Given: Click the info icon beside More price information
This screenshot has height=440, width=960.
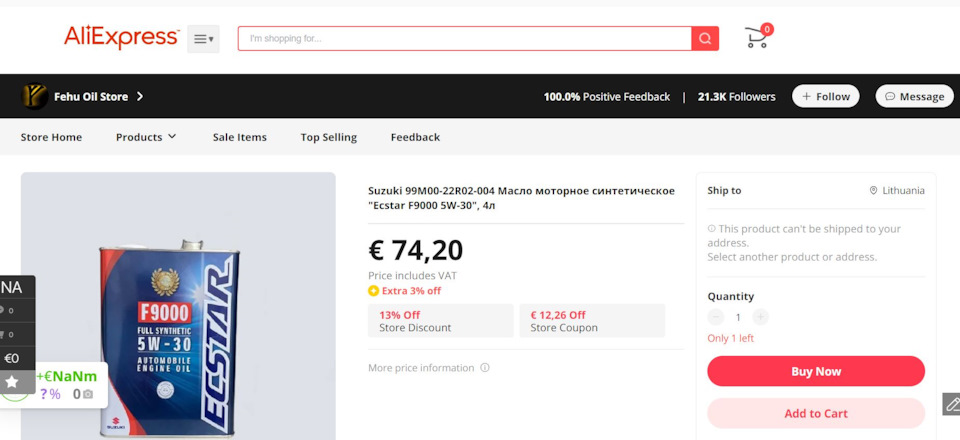Looking at the screenshot, I should click(x=485, y=368).
